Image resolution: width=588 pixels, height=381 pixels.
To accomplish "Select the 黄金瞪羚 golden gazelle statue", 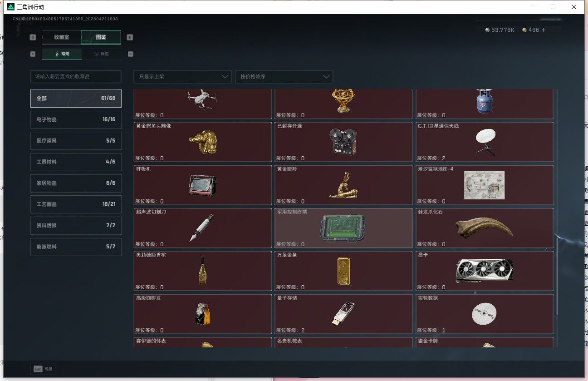I will 343,185.
